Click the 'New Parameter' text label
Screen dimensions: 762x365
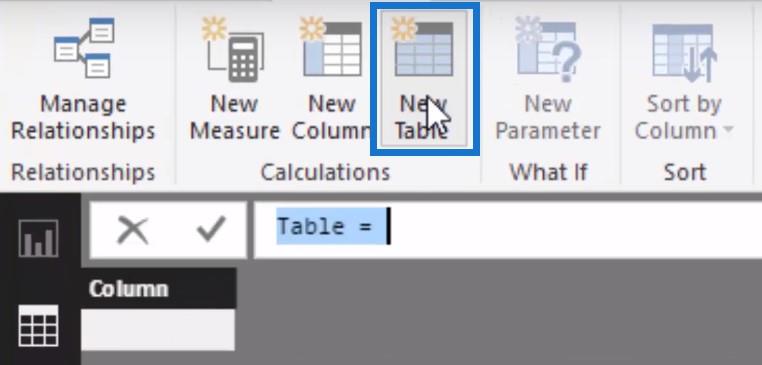coord(548,117)
